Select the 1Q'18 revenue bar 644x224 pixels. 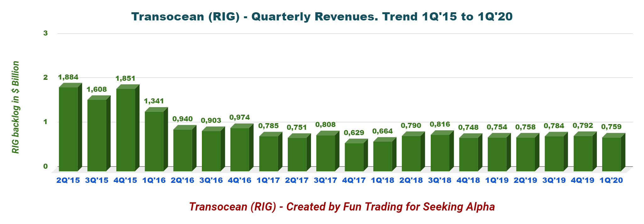point(385,154)
